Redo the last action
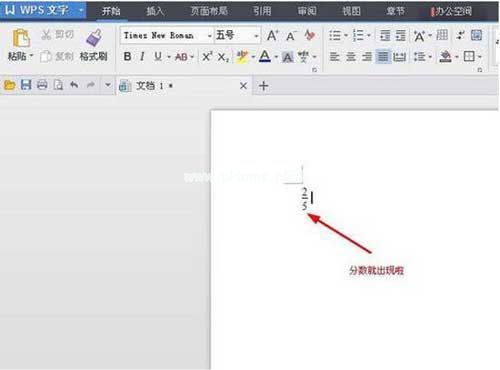The height and width of the screenshot is (370, 500). [x=90, y=85]
